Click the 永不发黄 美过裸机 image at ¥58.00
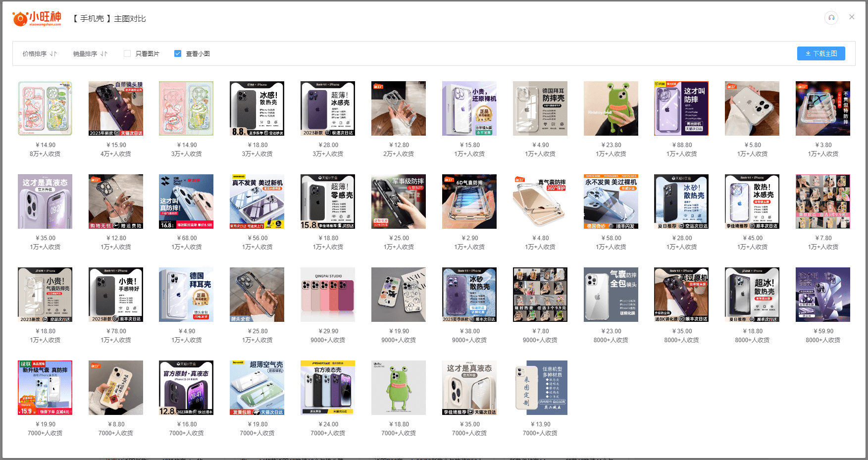Image resolution: width=868 pixels, height=460 pixels. 611,202
